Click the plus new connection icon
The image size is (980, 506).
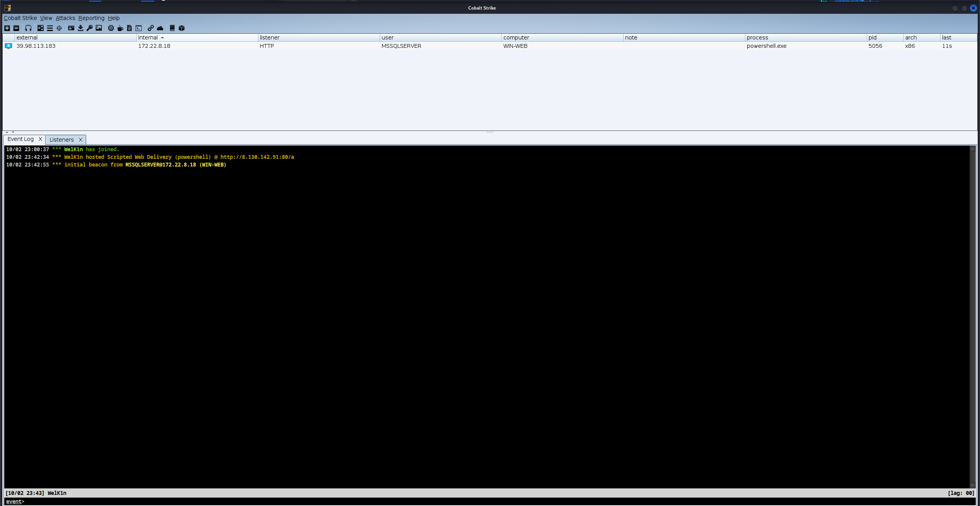tap(7, 28)
